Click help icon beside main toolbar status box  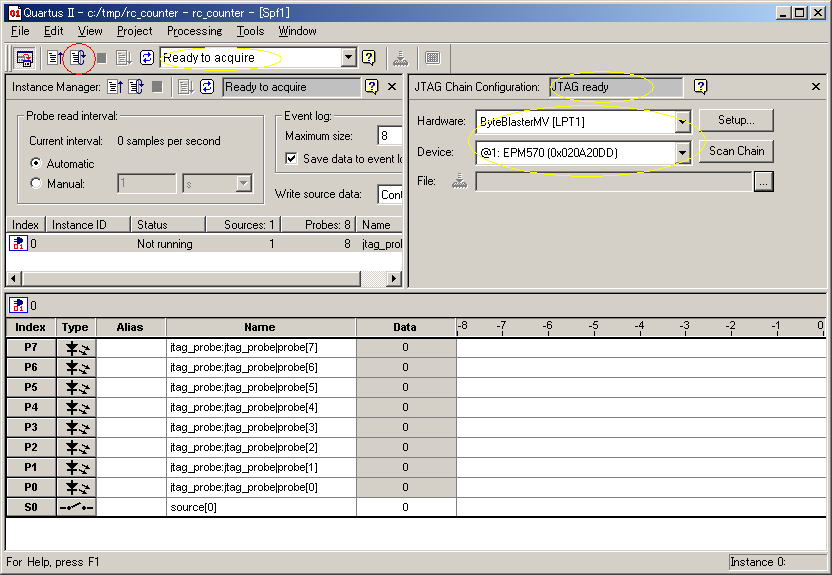pos(369,57)
